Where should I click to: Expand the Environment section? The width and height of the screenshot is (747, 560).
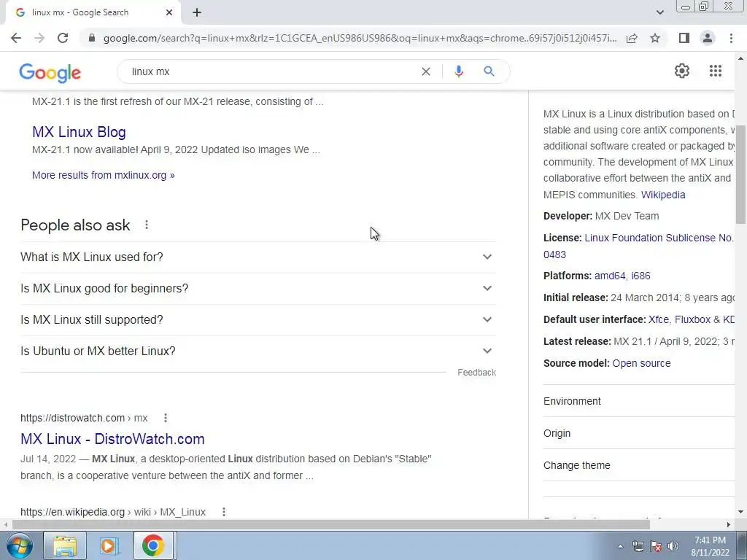[x=639, y=401]
